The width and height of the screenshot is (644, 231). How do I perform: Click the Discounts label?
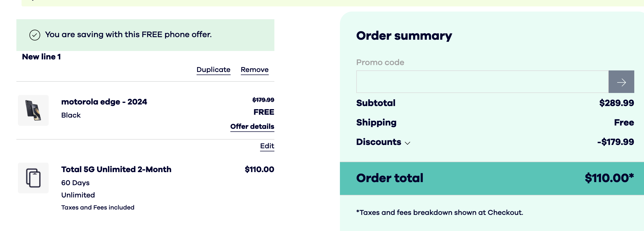tap(379, 142)
